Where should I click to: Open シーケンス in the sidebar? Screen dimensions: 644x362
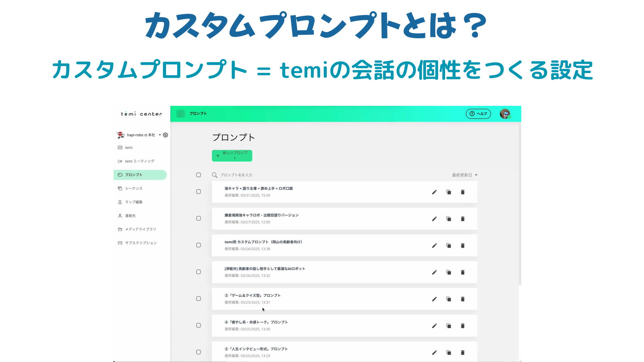tap(130, 188)
